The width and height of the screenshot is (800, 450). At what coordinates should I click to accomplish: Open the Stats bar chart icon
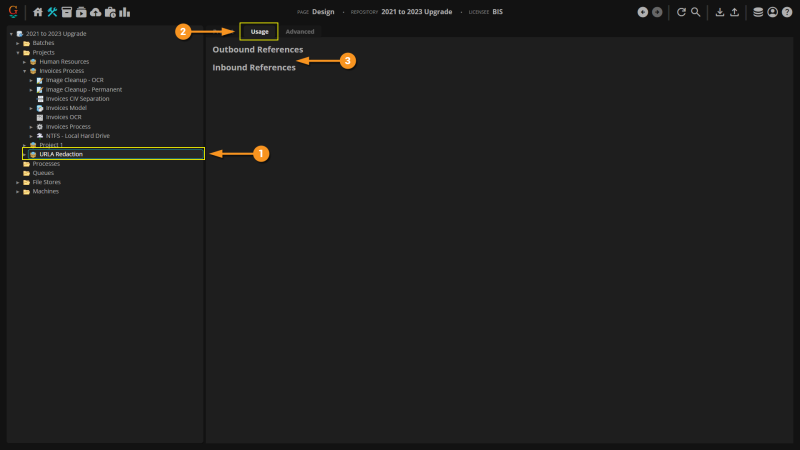124,12
